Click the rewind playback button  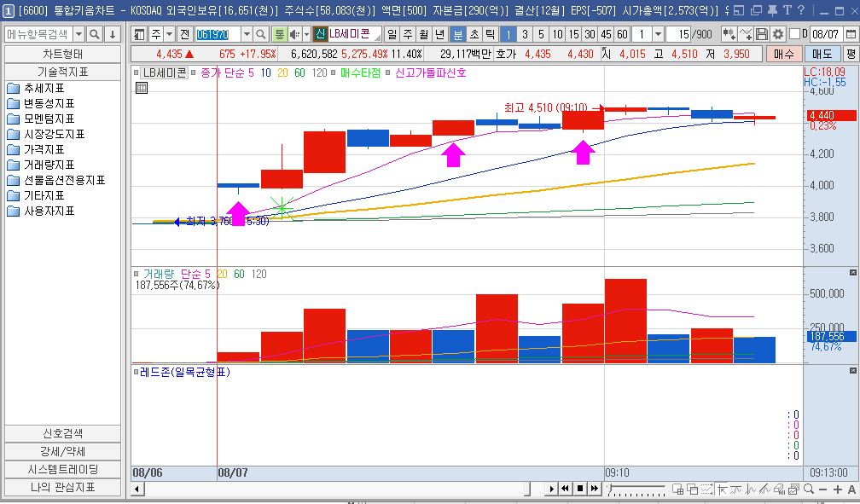(x=566, y=489)
